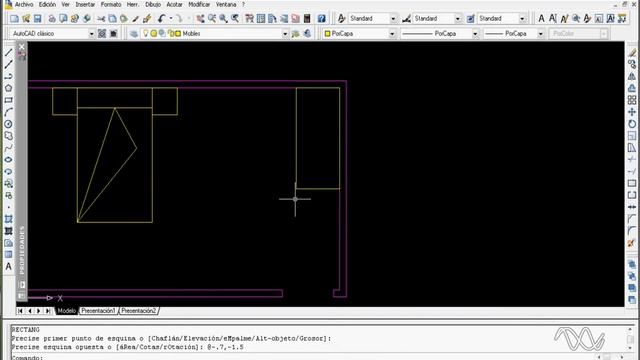640x360 pixels.
Task: Open the PorCapa lineweight dropdown
Action: [x=540, y=33]
